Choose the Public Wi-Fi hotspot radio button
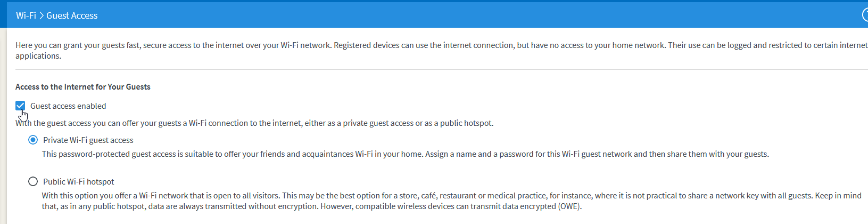The image size is (868, 224). (33, 181)
